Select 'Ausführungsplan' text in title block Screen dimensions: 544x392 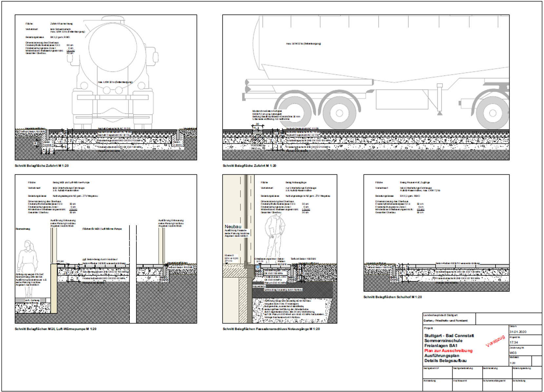point(441,356)
